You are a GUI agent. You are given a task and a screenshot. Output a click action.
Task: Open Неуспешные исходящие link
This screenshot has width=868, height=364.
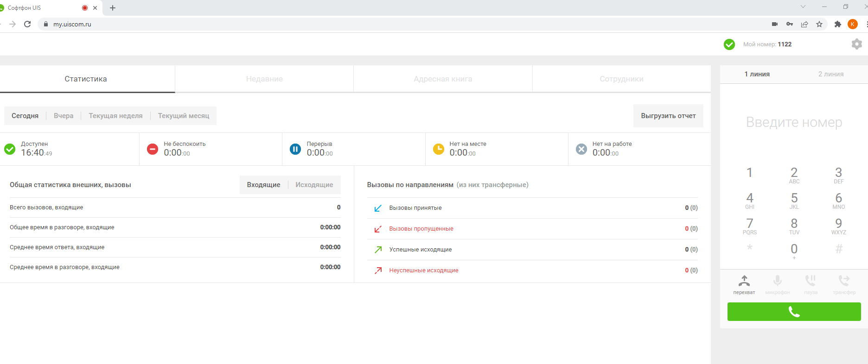tap(423, 270)
